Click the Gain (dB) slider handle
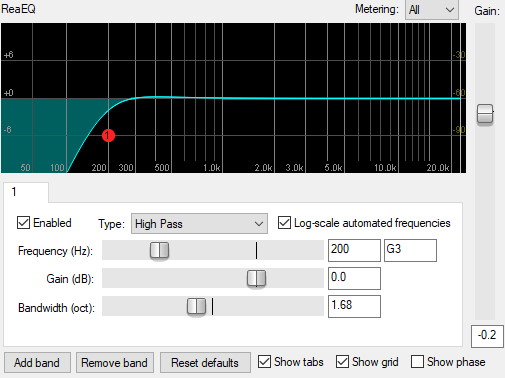This screenshot has height=378, width=505. point(256,278)
